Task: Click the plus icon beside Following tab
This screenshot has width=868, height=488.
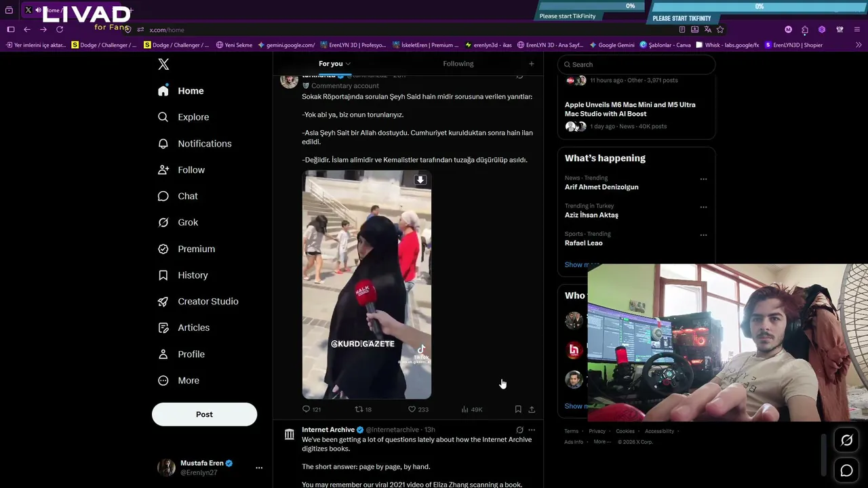Action: pyautogui.click(x=532, y=64)
